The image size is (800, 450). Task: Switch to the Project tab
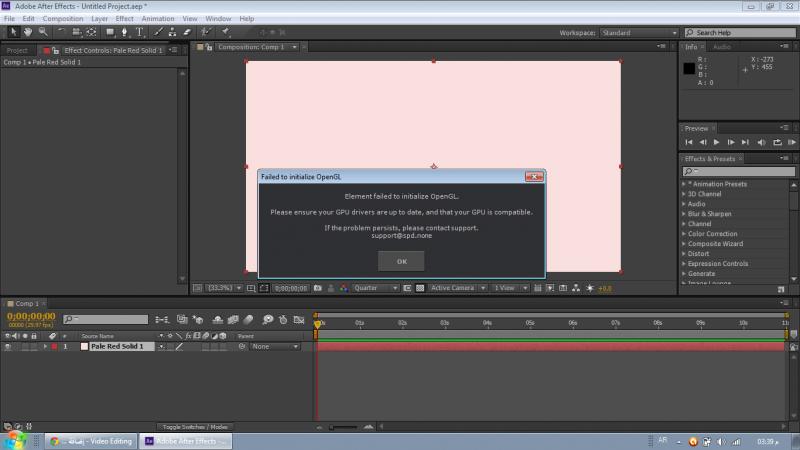click(x=17, y=51)
